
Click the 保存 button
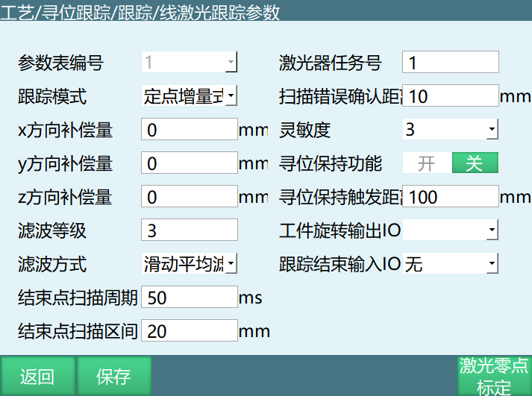point(114,377)
